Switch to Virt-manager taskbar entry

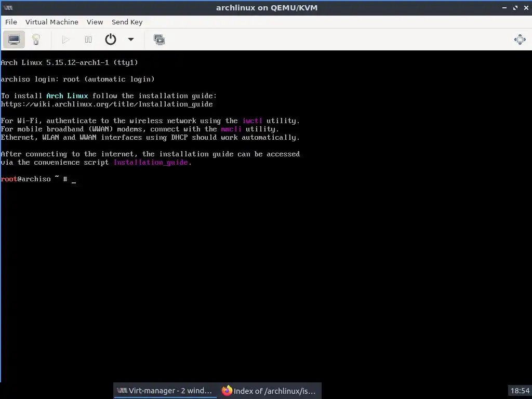[x=165, y=391]
